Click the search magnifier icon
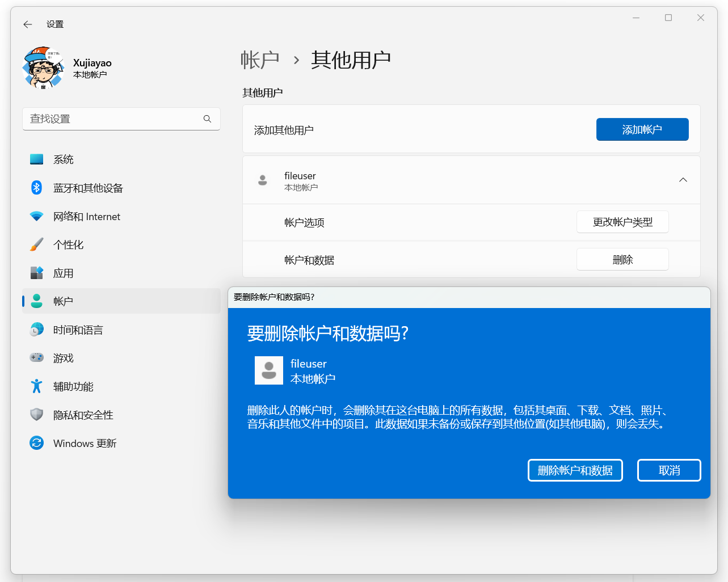Screen dimensions: 728x582 click(x=207, y=119)
